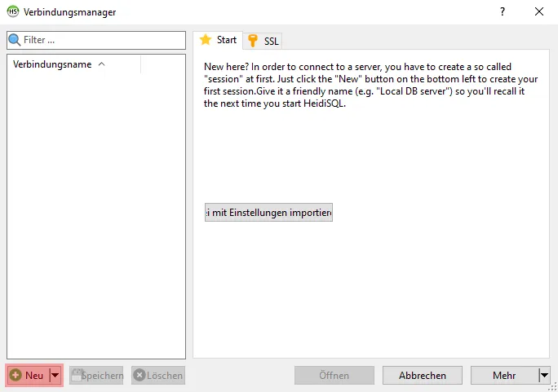Click the empty session list area

[96, 212]
